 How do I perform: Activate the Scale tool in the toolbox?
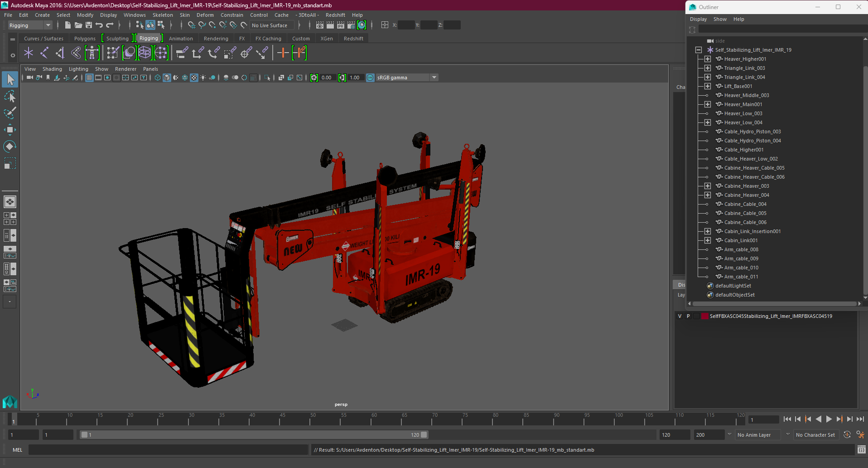coord(10,163)
